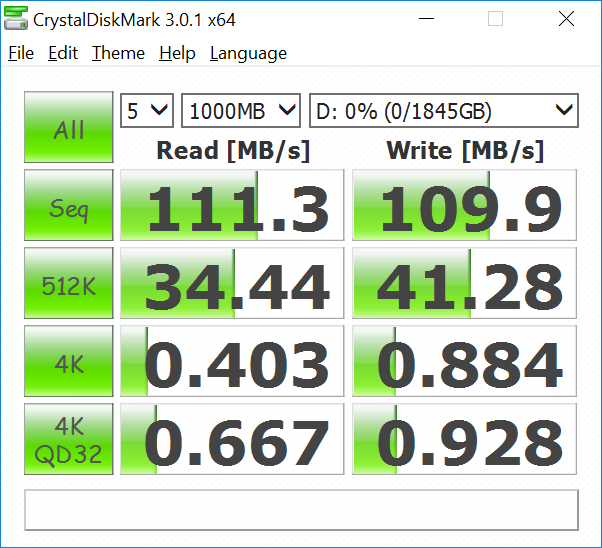This screenshot has width=602, height=548.
Task: Select the 512K read result 34.44
Action: click(x=232, y=283)
